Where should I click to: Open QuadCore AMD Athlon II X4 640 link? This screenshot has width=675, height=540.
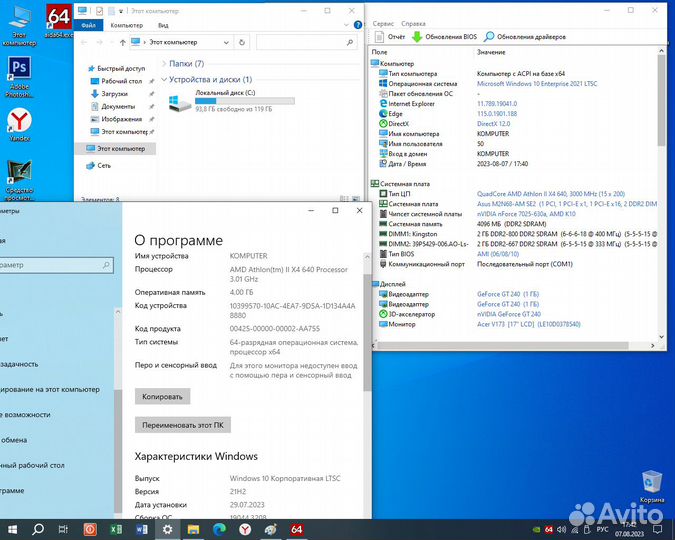pyautogui.click(x=551, y=194)
